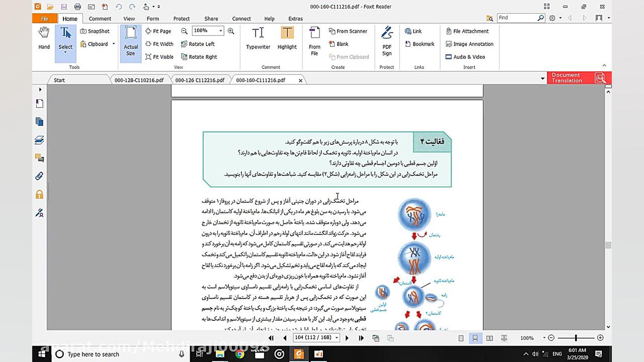The image size is (644, 362).
Task: Open the Clipboard dropdown
Action: (x=114, y=44)
